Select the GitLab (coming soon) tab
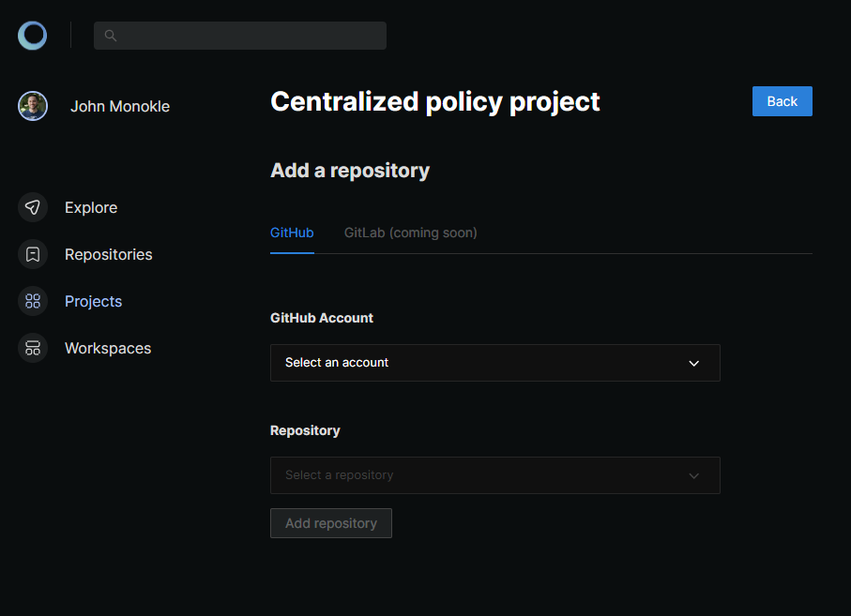This screenshot has height=616, width=851. 410,233
